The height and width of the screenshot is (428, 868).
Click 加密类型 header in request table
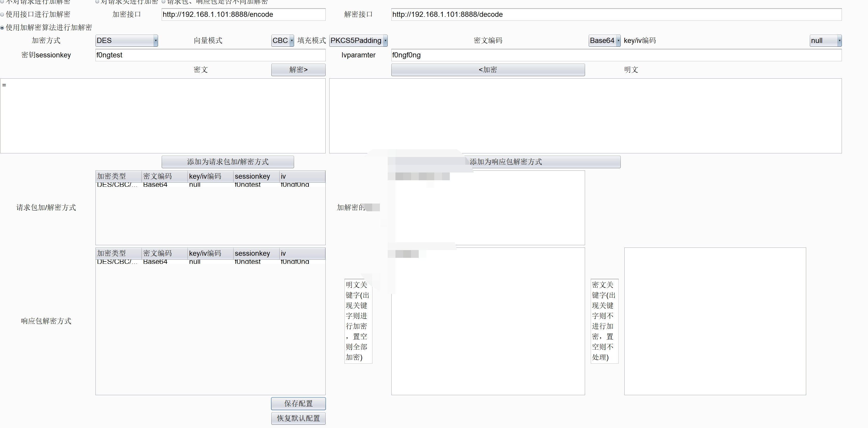(118, 176)
